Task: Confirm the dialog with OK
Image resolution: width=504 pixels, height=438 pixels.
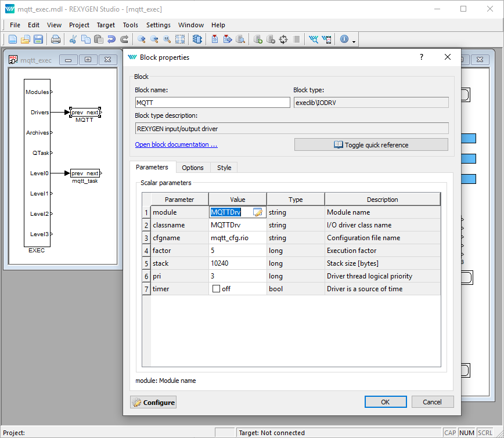Action: coord(386,402)
